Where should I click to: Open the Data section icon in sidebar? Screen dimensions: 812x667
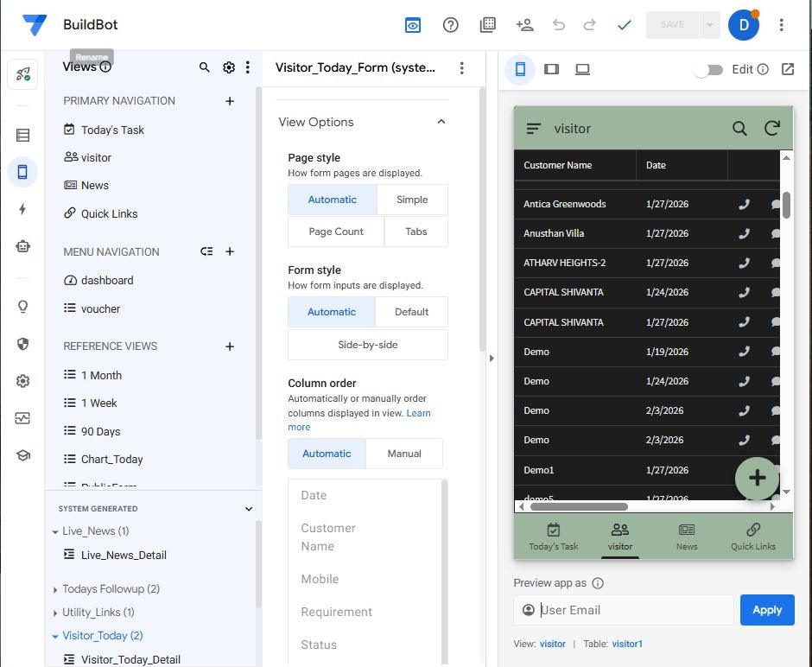pyautogui.click(x=22, y=134)
